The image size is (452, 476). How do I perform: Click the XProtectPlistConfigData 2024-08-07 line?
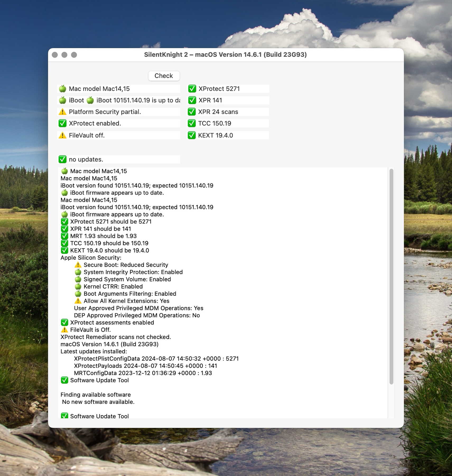[x=156, y=359]
